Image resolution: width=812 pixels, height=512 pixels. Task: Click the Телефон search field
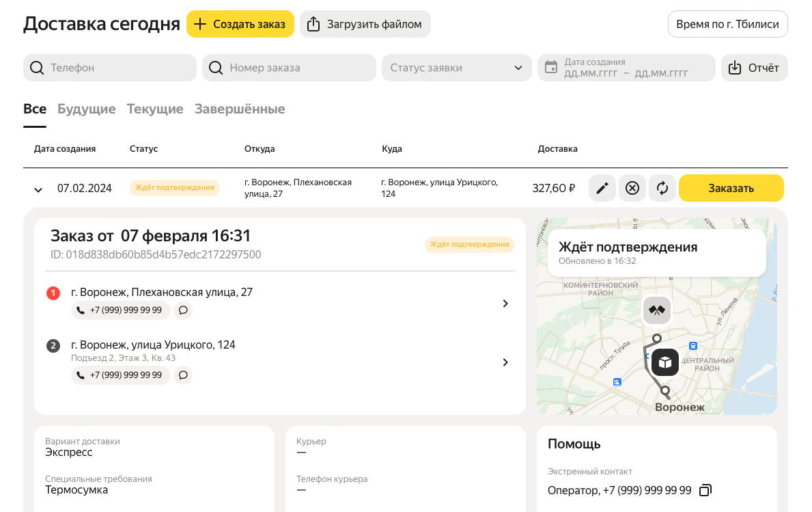pyautogui.click(x=110, y=68)
